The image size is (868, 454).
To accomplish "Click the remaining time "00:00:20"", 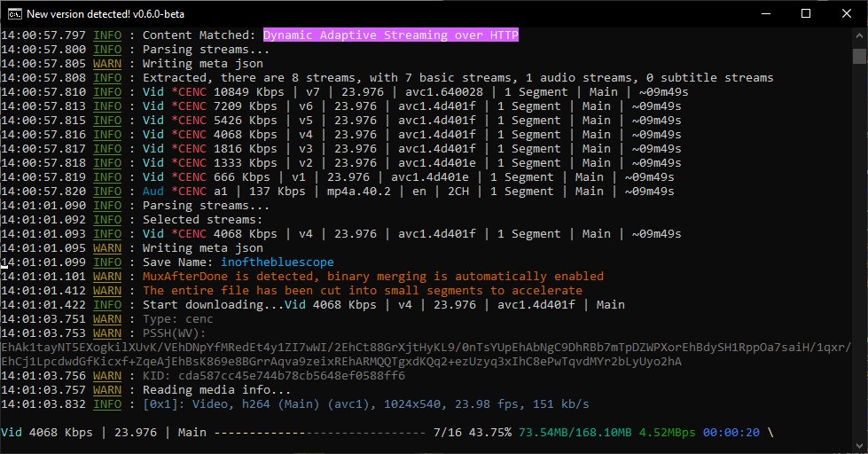I will (731, 433).
